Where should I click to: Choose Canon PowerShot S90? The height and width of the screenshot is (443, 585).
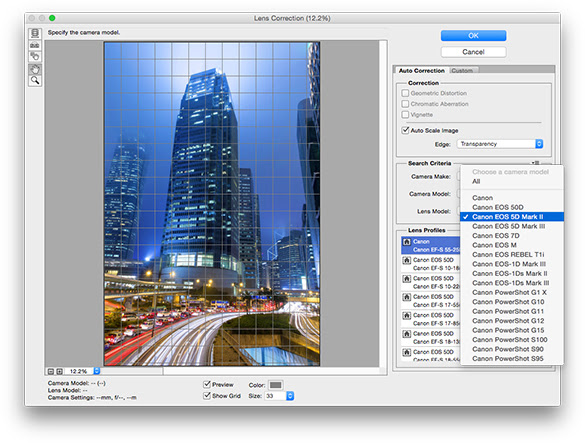(x=512, y=349)
